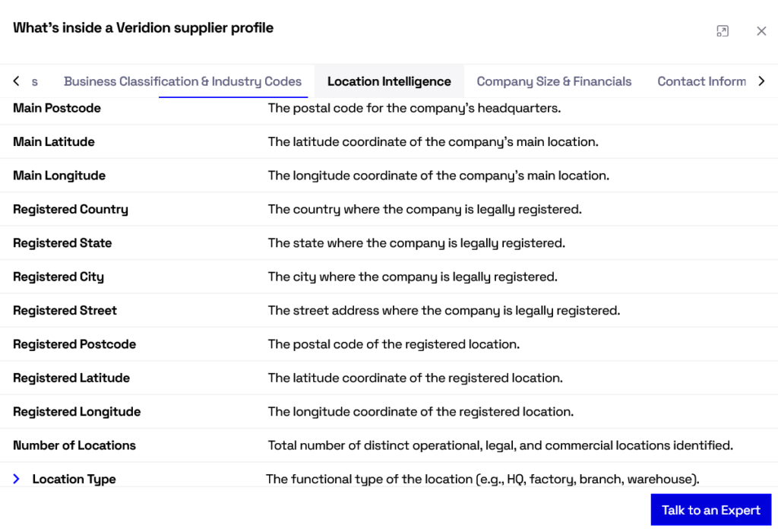This screenshot has width=778, height=532.
Task: Click the Talk to an Expert button
Action: 710,510
